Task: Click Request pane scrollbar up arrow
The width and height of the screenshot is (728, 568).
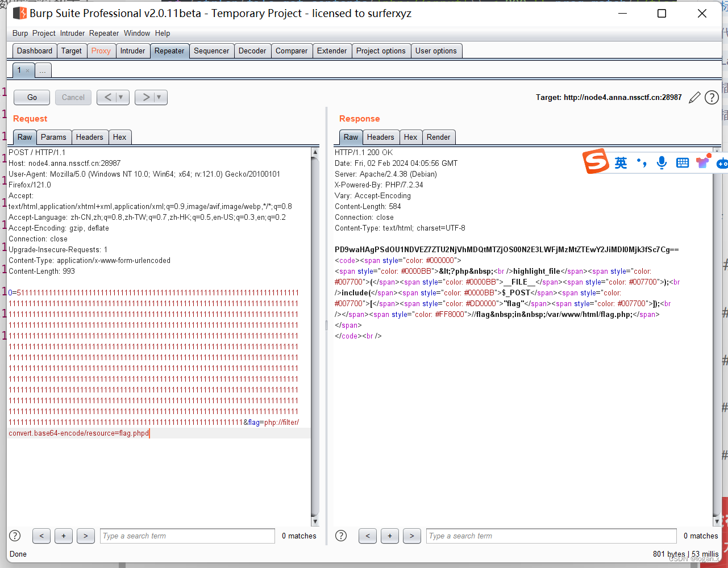Action: click(x=315, y=152)
